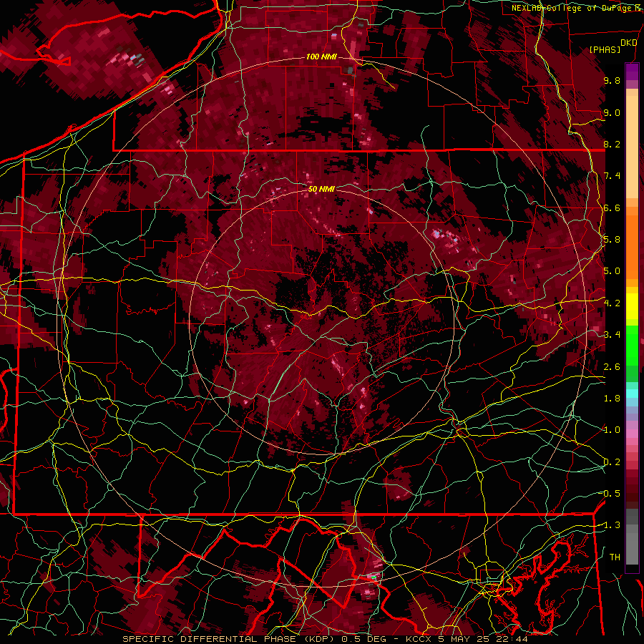Pick the yellow segment of the color bar

click(x=632, y=306)
